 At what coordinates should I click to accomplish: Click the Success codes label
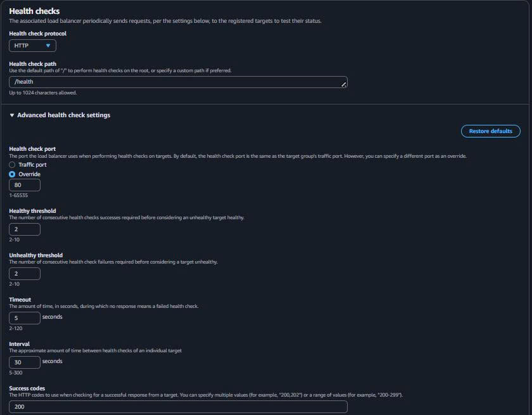tap(27, 388)
